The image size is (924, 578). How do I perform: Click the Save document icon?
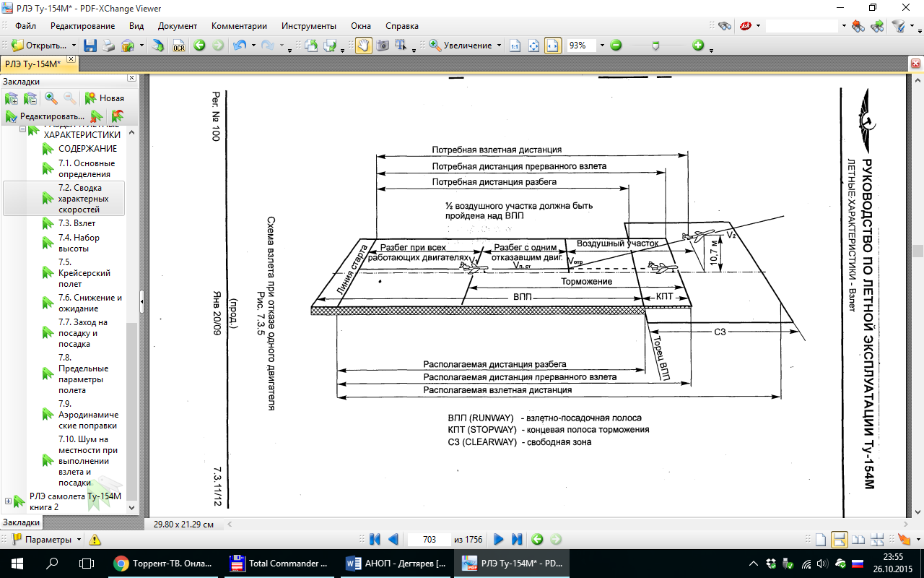point(90,46)
